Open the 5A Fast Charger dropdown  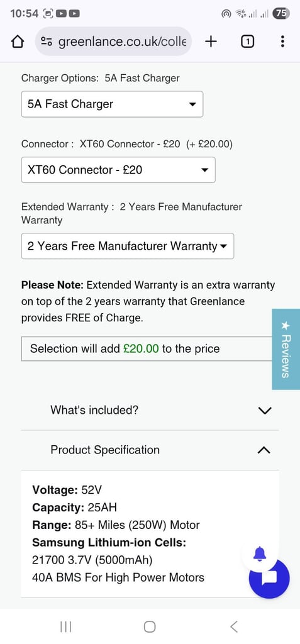112,104
